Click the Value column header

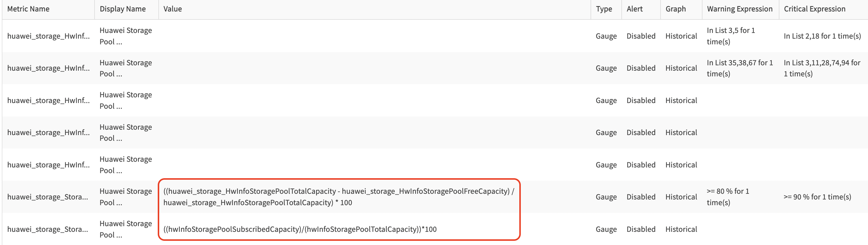(x=172, y=9)
